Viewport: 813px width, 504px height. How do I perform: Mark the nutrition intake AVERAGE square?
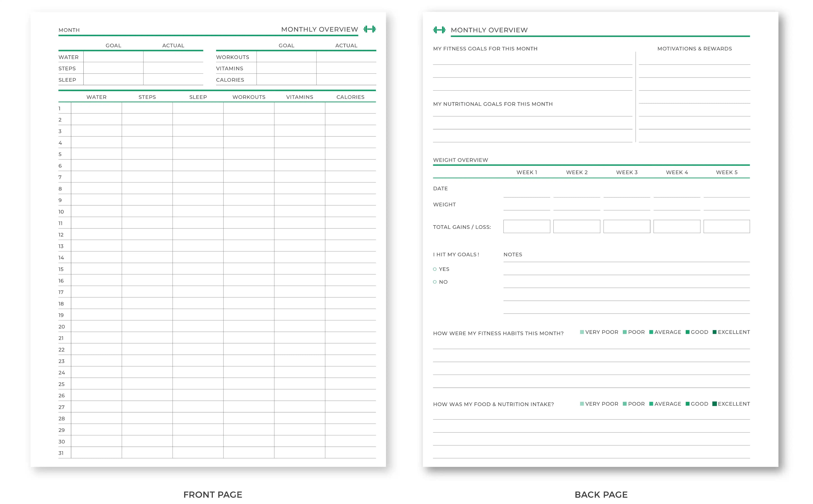[651, 404]
